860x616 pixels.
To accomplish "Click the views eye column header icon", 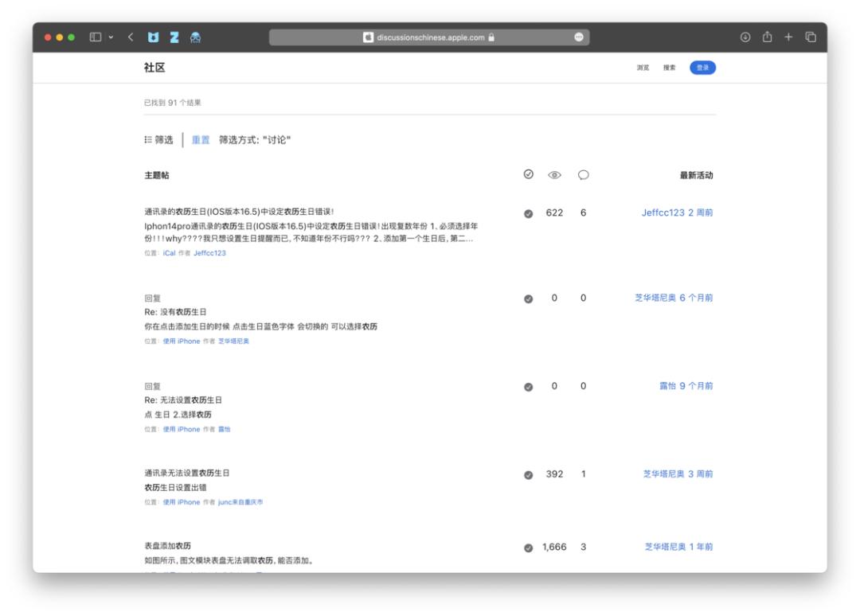I will pyautogui.click(x=555, y=175).
